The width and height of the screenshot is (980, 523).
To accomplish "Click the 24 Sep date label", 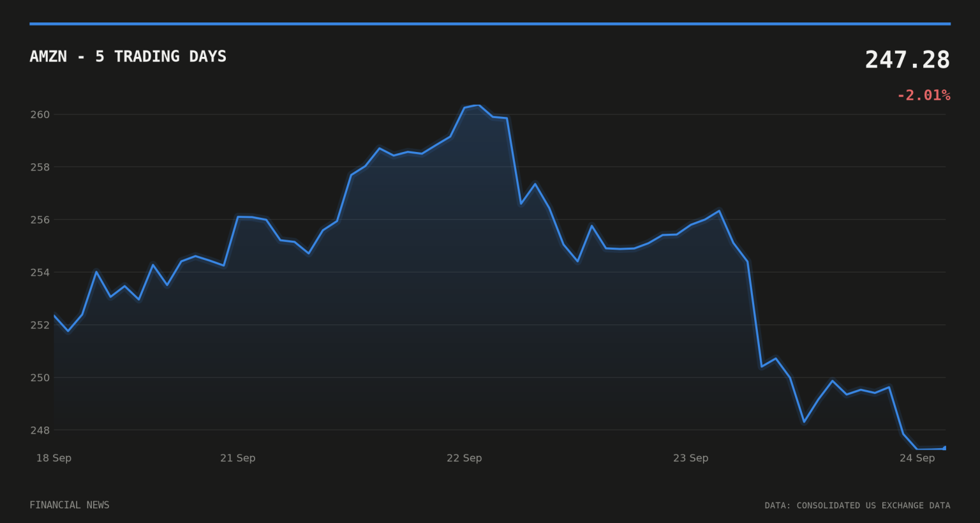I will pyautogui.click(x=917, y=458).
